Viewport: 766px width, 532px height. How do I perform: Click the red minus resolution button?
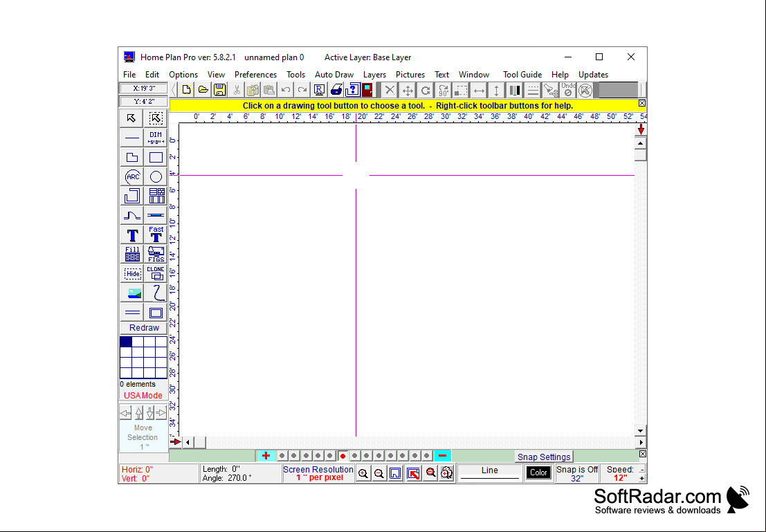click(443, 456)
